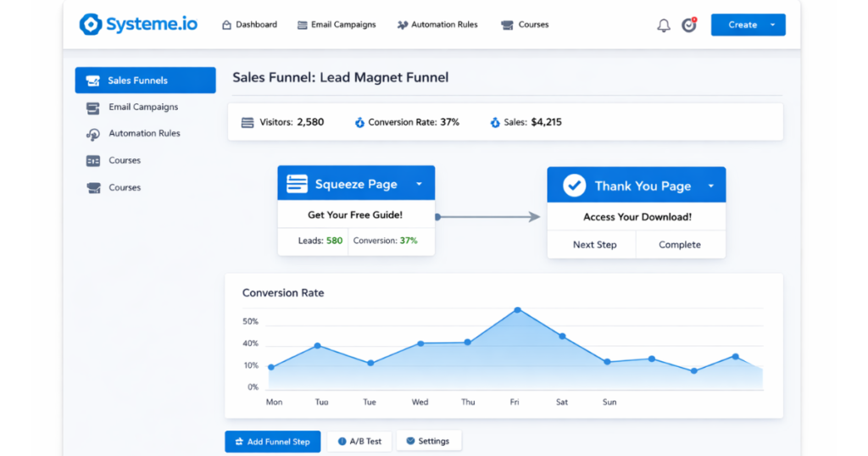Click the document icon on the Squeeze Page card

tap(297, 184)
